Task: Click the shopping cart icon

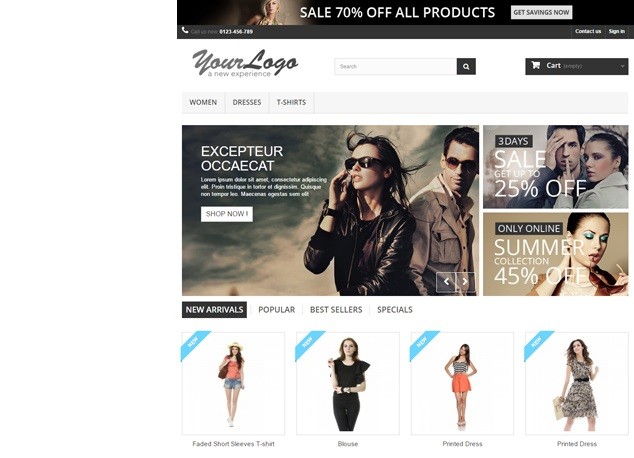Action: [x=535, y=65]
